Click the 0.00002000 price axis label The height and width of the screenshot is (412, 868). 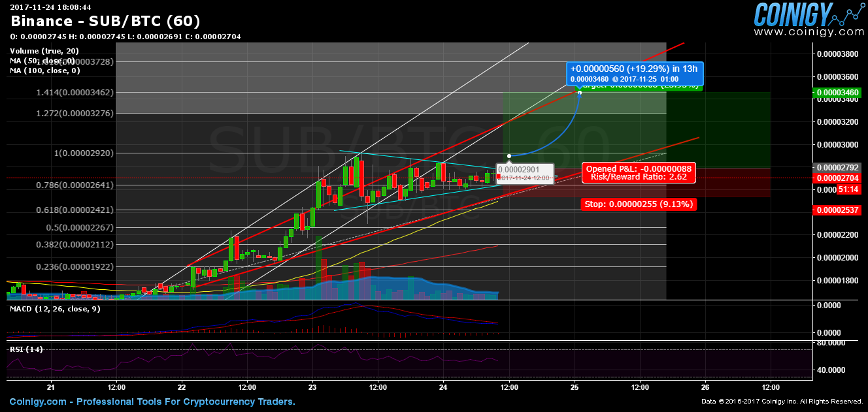(839, 258)
